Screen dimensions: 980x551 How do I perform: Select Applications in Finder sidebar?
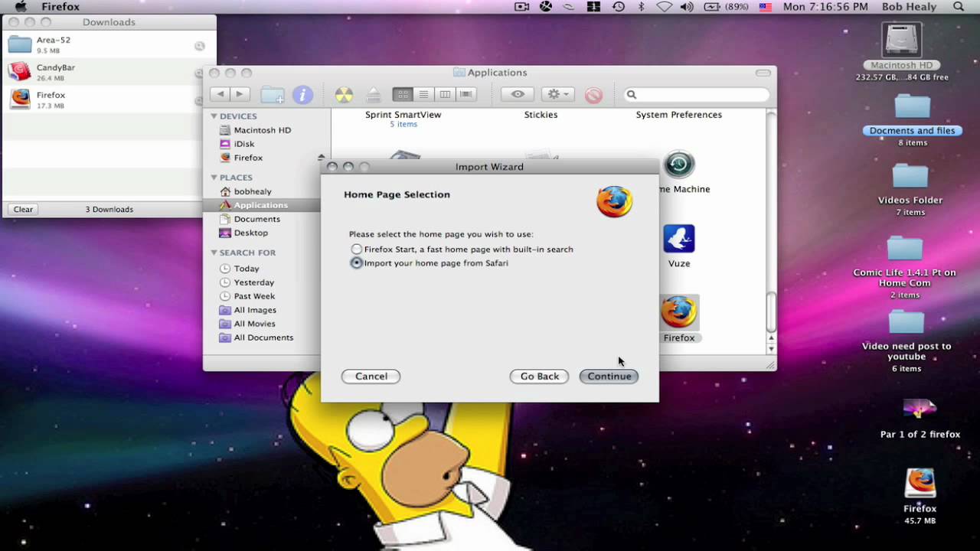click(x=262, y=205)
